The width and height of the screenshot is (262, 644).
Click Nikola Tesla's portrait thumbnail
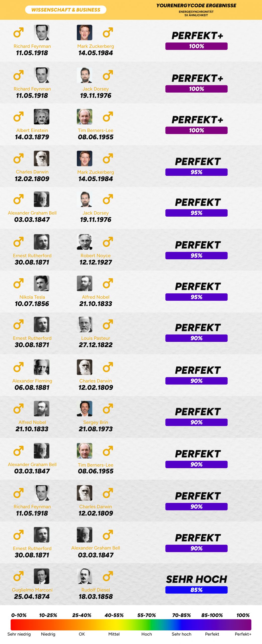coord(41,283)
